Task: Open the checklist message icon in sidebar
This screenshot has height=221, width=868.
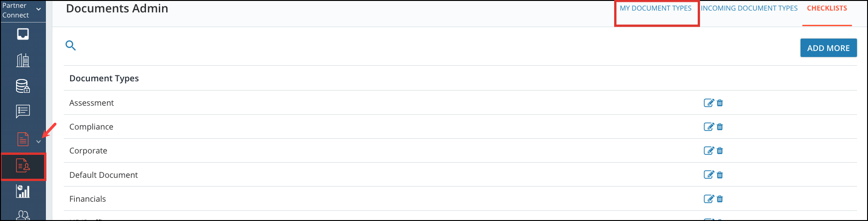Action: coord(23,111)
